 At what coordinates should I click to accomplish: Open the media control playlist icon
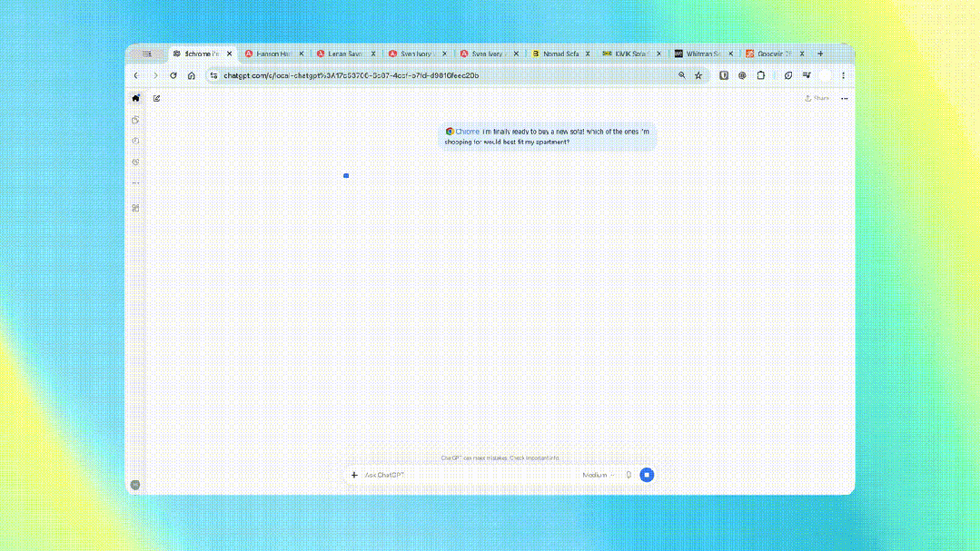(x=807, y=75)
